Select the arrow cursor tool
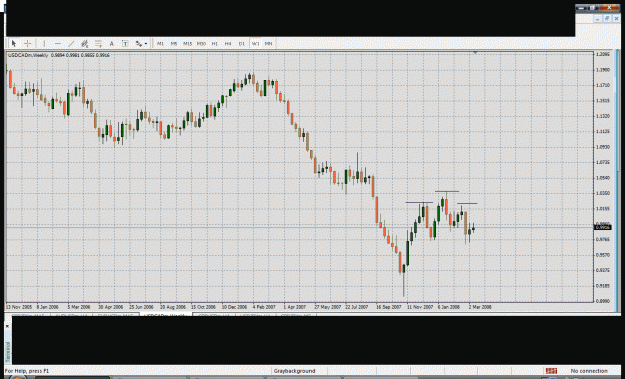This screenshot has height=379, width=625. [14, 43]
